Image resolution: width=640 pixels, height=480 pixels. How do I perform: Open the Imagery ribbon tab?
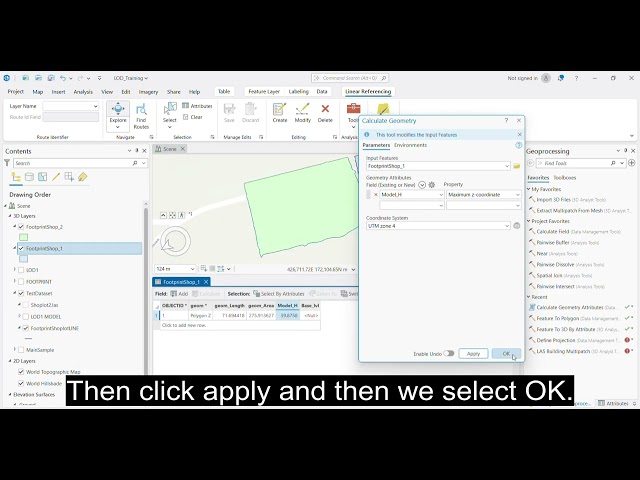pos(148,92)
